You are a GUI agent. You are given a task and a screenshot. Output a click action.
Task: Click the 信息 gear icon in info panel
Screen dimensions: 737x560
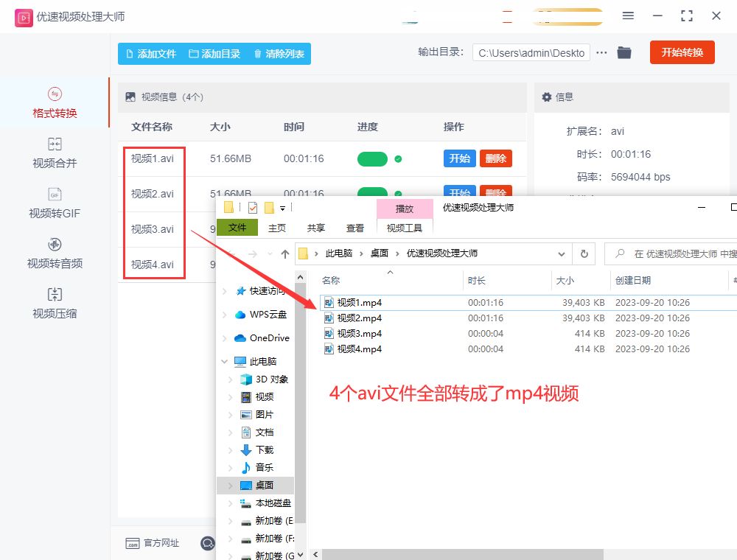[x=547, y=97]
